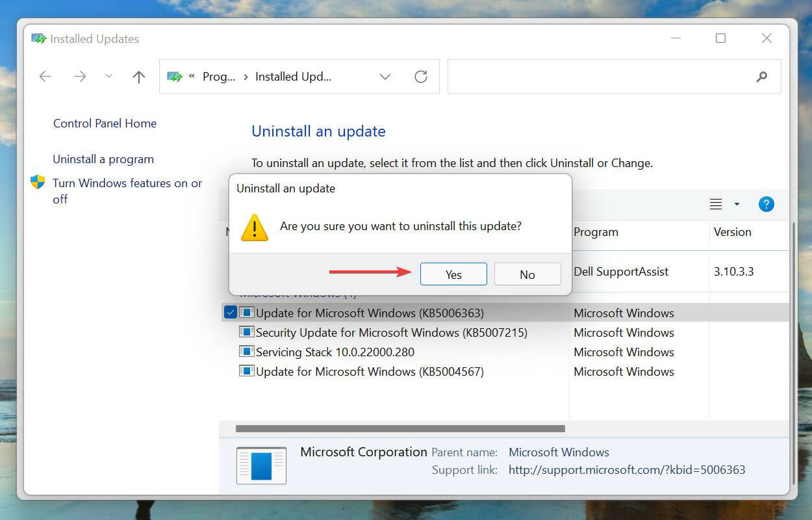The height and width of the screenshot is (520, 812).
Task: Click the shield icon beside Turn Windows features
Action: pyautogui.click(x=38, y=183)
